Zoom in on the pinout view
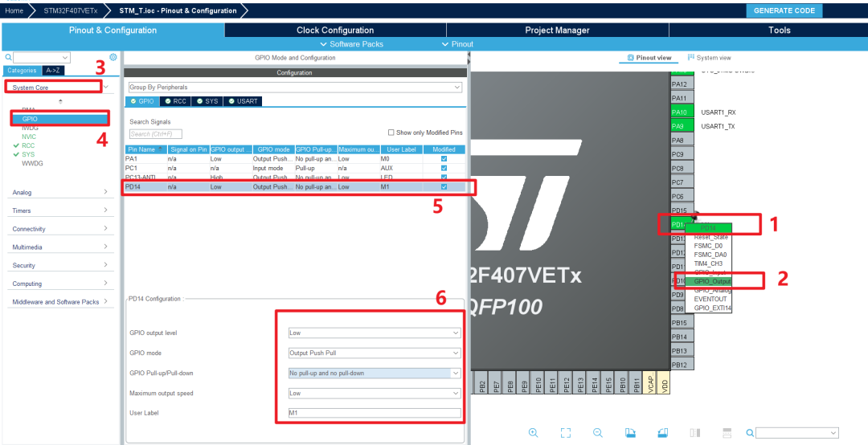 pyautogui.click(x=533, y=433)
